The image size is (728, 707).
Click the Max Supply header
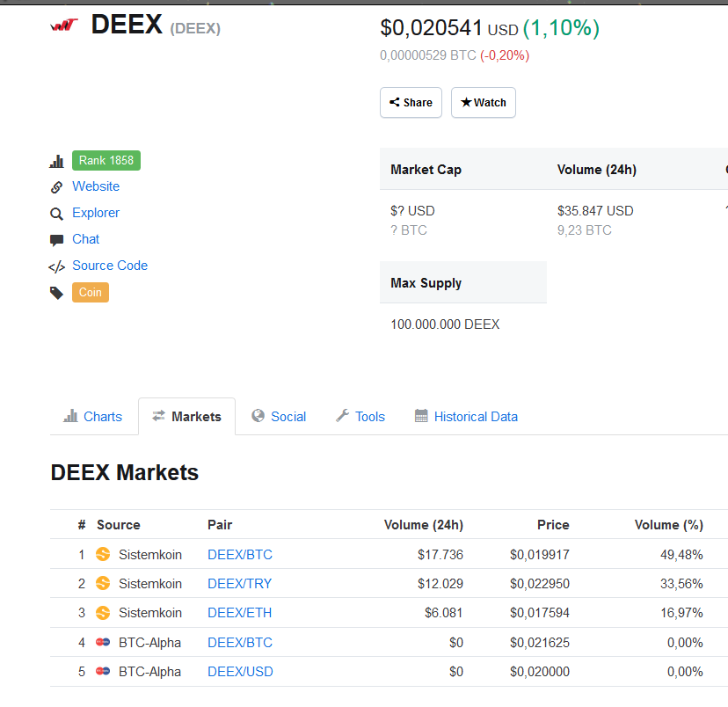tap(426, 282)
